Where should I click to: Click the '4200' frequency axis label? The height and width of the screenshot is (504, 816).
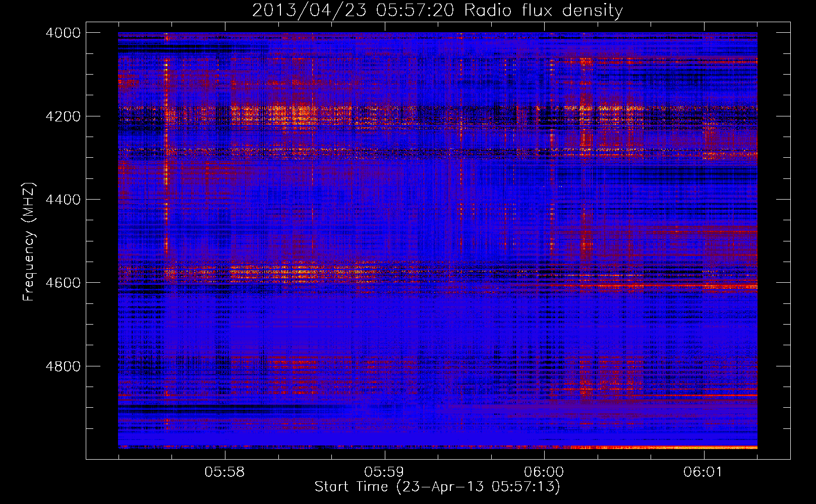tap(63, 116)
